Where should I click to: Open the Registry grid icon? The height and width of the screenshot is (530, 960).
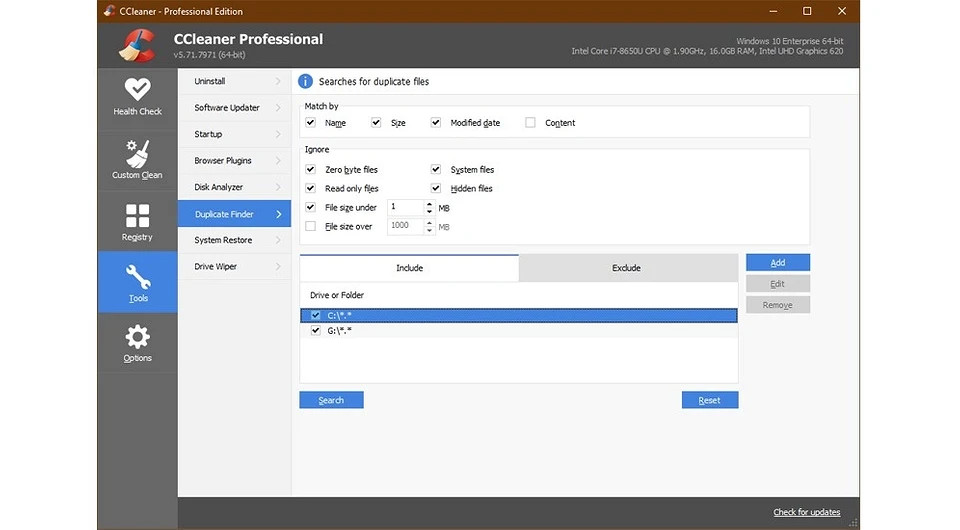137,216
